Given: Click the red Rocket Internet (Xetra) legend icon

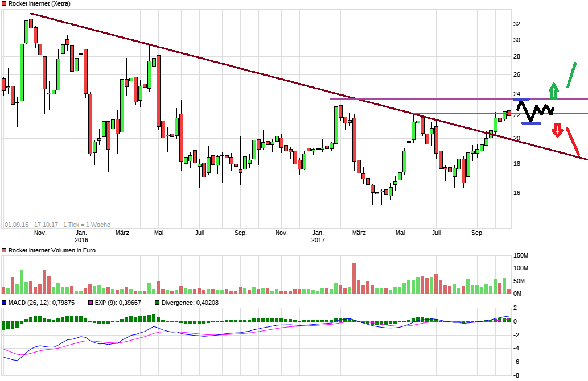Looking at the screenshot, I should tap(5, 3).
